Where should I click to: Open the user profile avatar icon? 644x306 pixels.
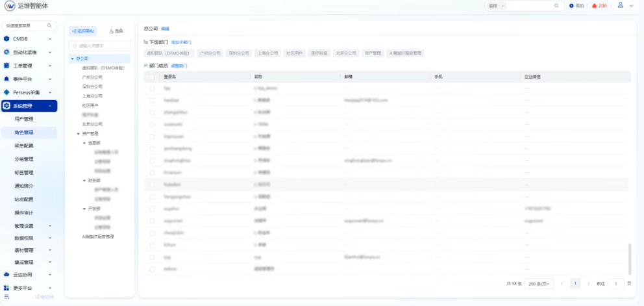621,5
